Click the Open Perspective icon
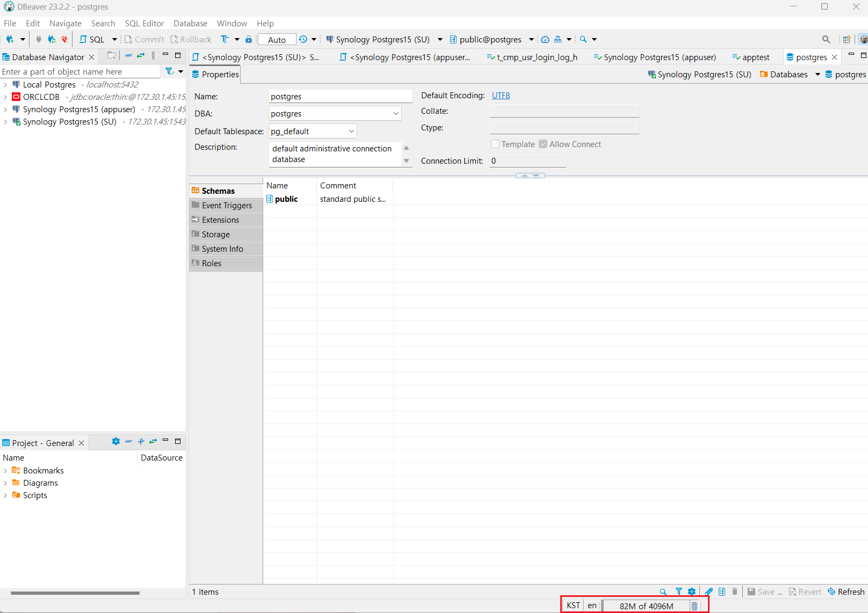The height and width of the screenshot is (613, 868). click(847, 39)
